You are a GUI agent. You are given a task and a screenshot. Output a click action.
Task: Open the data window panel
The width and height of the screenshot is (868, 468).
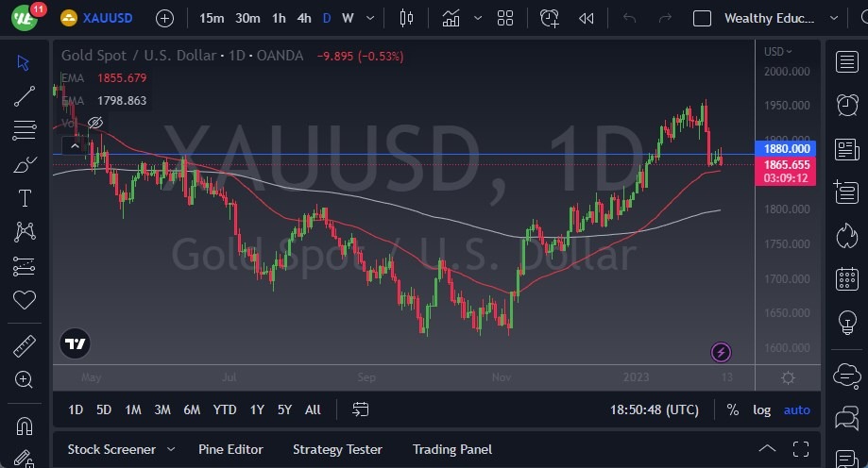click(847, 192)
